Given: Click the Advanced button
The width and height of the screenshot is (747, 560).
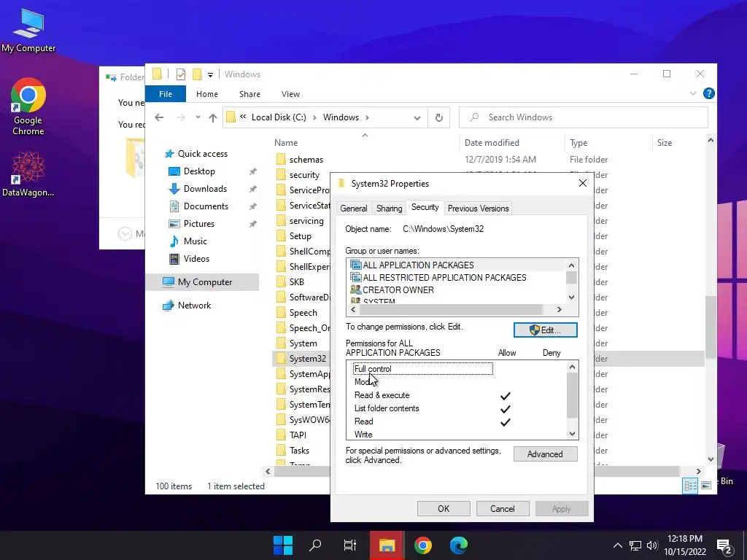Looking at the screenshot, I should click(x=545, y=454).
